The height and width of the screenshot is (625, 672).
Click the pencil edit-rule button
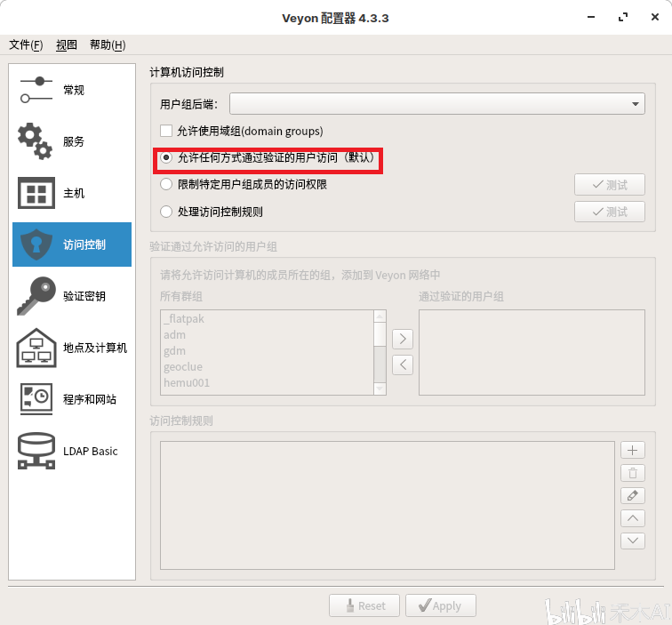tap(633, 496)
